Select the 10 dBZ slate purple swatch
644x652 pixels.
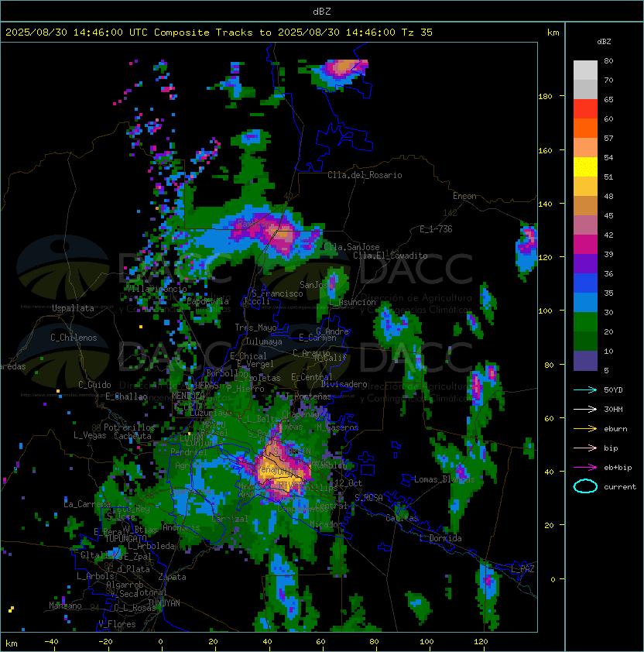pyautogui.click(x=585, y=361)
